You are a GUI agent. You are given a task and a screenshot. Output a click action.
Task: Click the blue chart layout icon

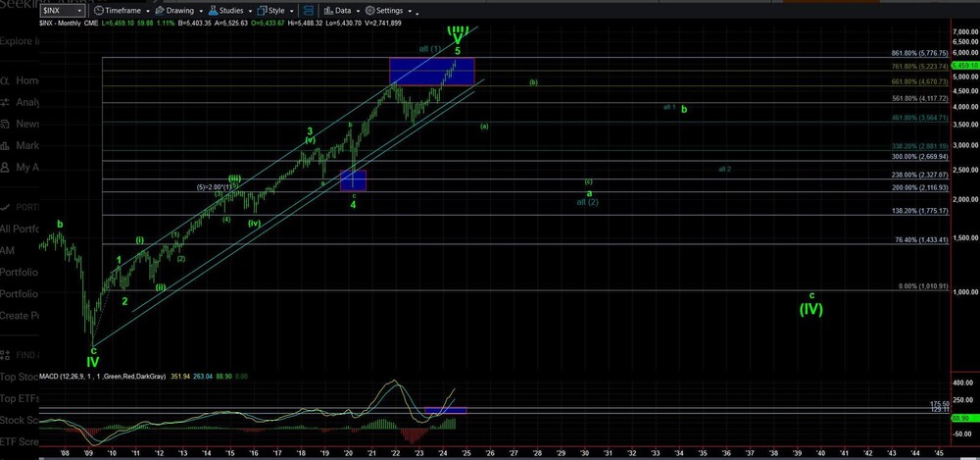(x=308, y=11)
